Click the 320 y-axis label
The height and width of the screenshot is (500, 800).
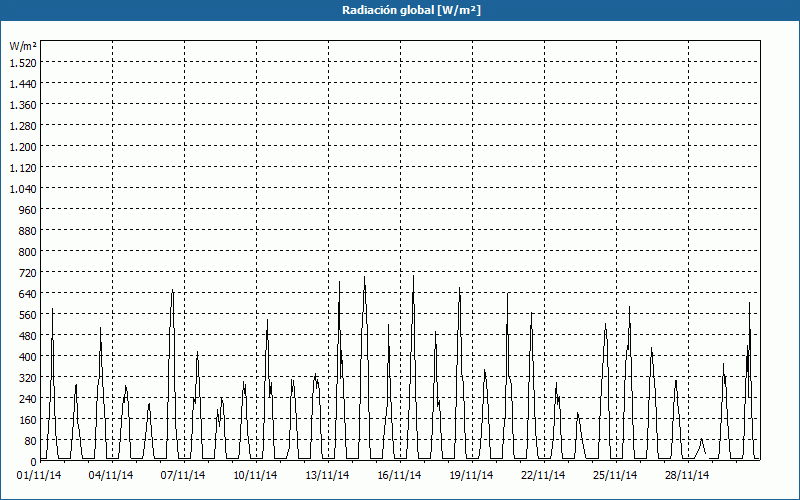28,378
